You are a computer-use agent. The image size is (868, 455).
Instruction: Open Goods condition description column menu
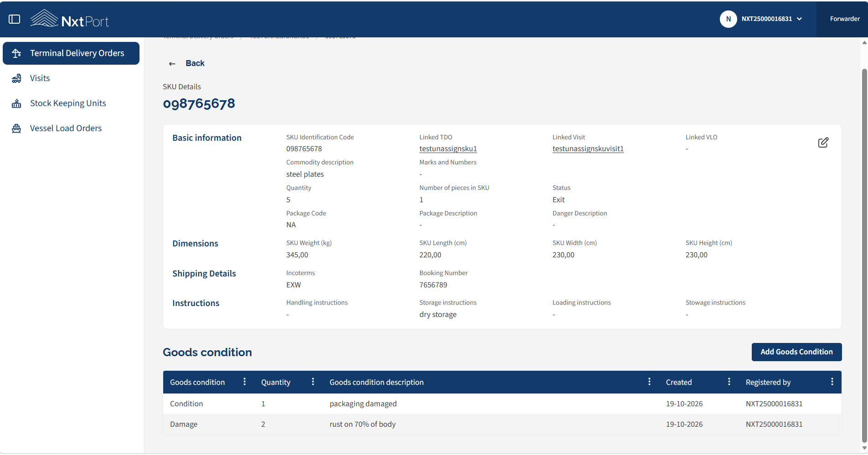(x=649, y=382)
